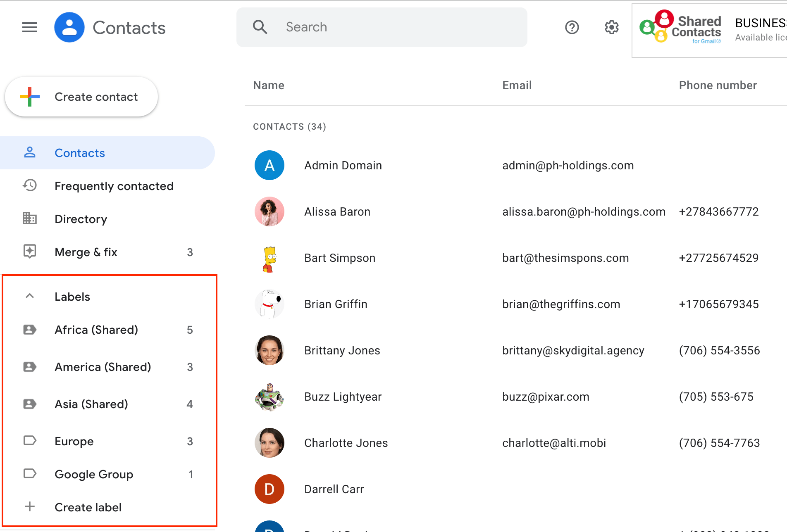Click phone number +27843667772

(x=719, y=211)
